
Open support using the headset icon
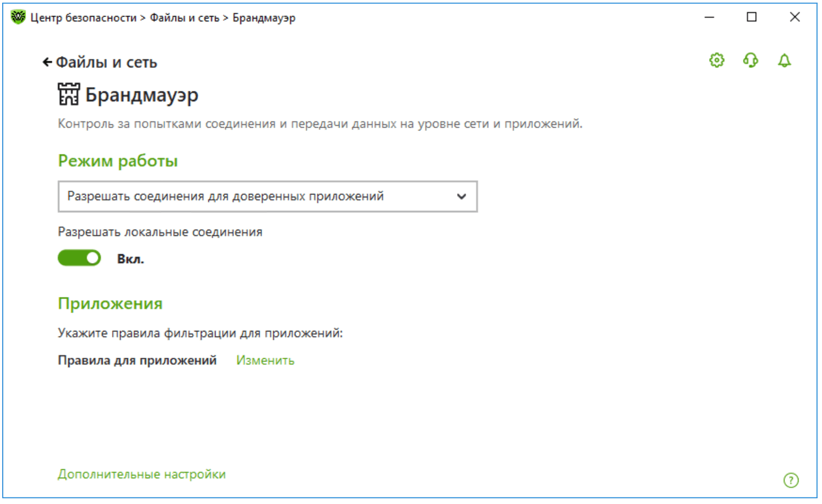[x=751, y=60]
